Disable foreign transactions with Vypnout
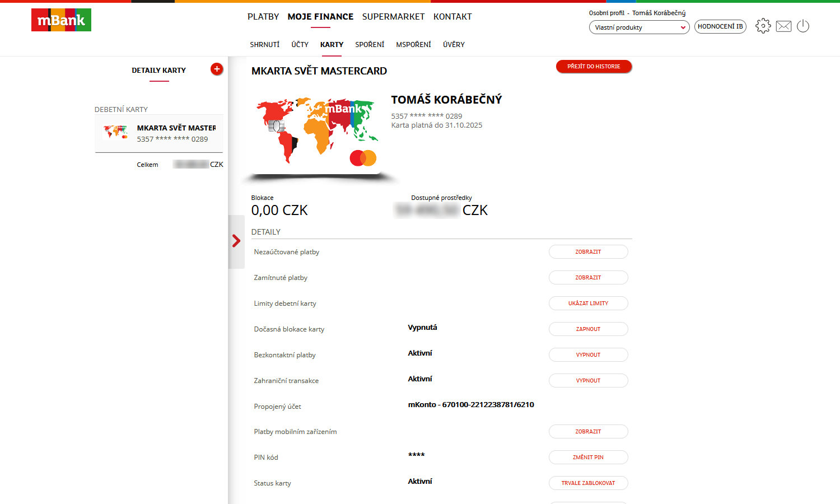840x504 pixels. (x=588, y=381)
